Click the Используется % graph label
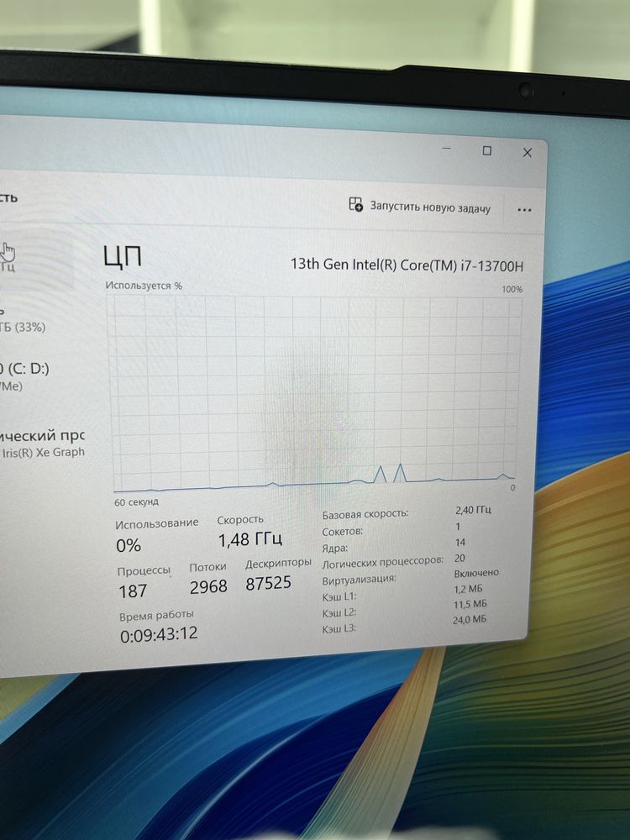Viewport: 630px width, 840px height. point(144,286)
